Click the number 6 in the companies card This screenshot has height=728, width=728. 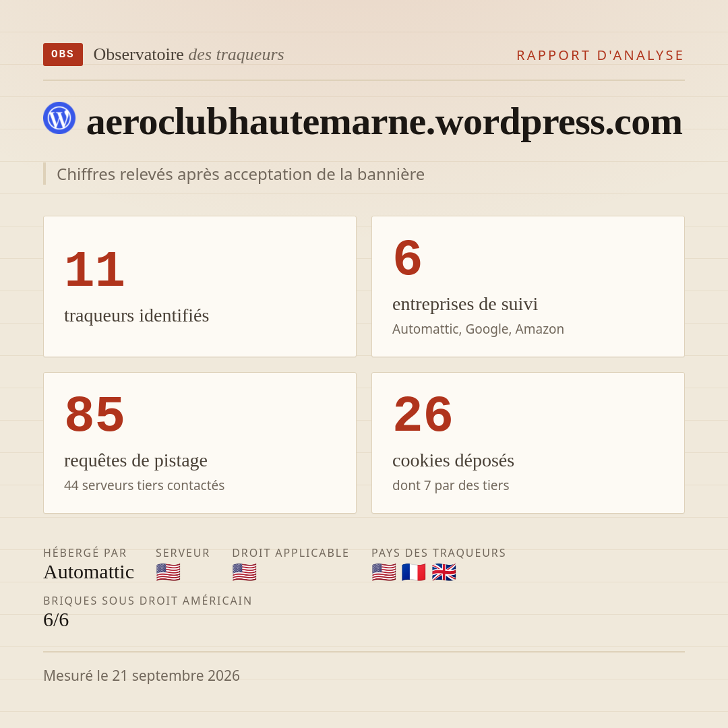[407, 257]
